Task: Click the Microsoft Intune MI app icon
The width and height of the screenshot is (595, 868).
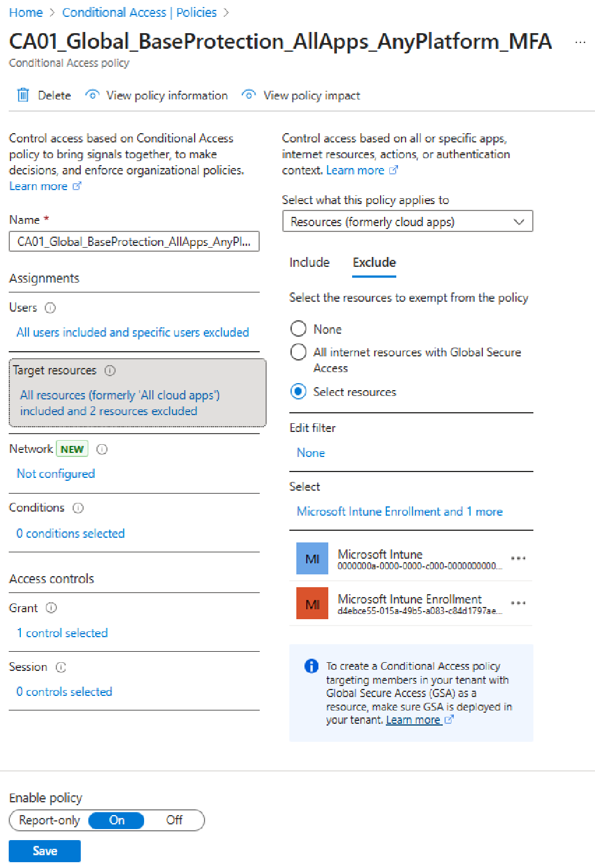Action: 312,558
